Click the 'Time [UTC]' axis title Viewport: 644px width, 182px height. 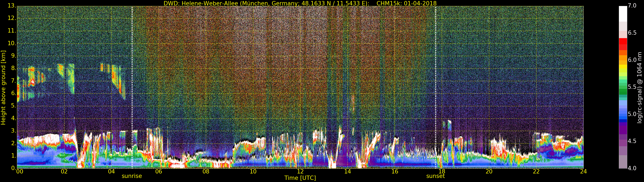coord(300,178)
